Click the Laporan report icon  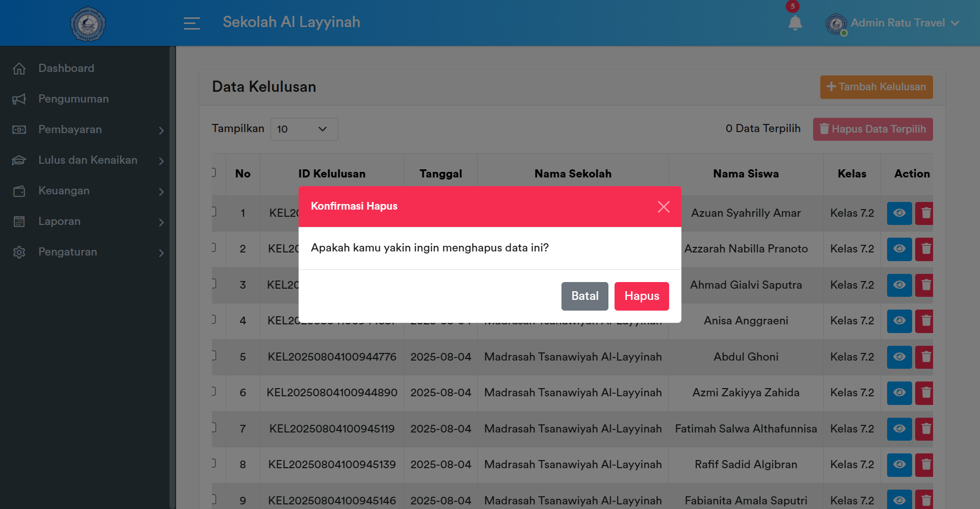pyautogui.click(x=19, y=221)
